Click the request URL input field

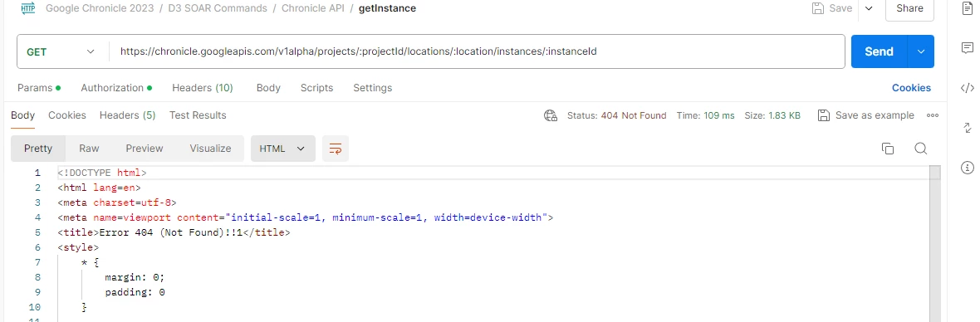[478, 51]
